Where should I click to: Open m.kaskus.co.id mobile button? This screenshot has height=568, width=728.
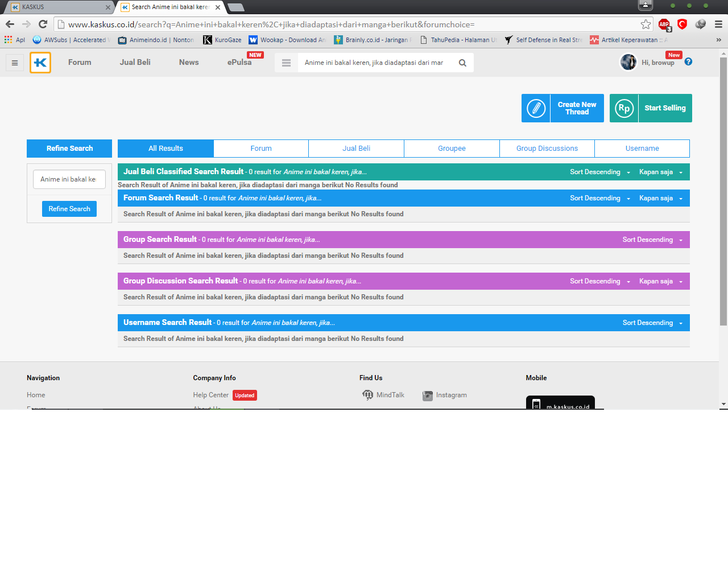560,403
